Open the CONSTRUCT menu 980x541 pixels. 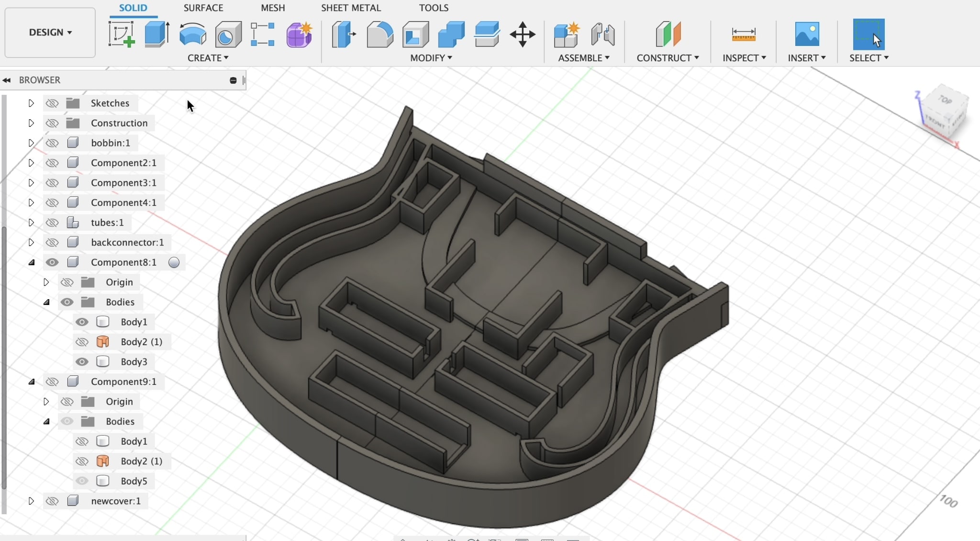tap(668, 58)
